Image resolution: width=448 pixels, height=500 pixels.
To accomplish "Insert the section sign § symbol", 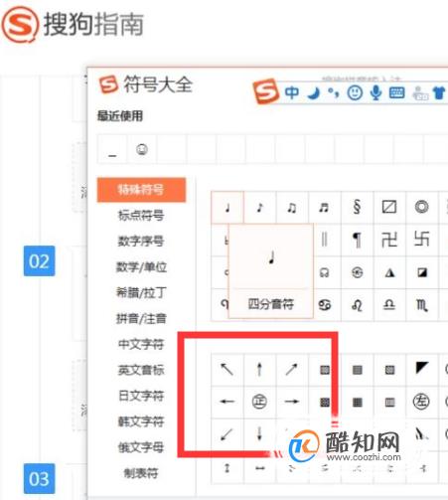I will [x=357, y=208].
